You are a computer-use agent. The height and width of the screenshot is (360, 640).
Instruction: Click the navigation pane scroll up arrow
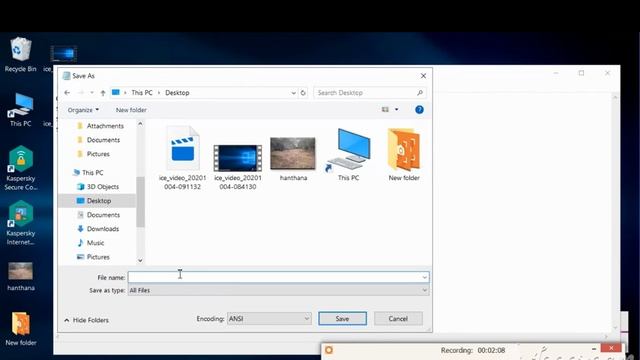(x=140, y=124)
